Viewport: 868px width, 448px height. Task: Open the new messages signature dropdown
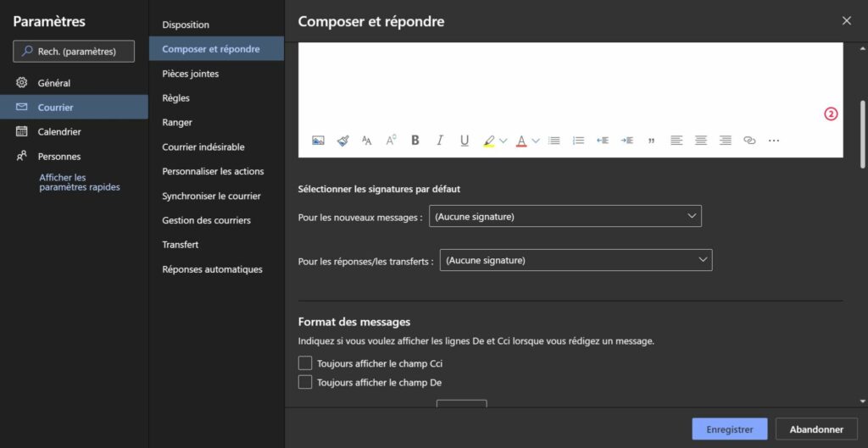pos(565,216)
